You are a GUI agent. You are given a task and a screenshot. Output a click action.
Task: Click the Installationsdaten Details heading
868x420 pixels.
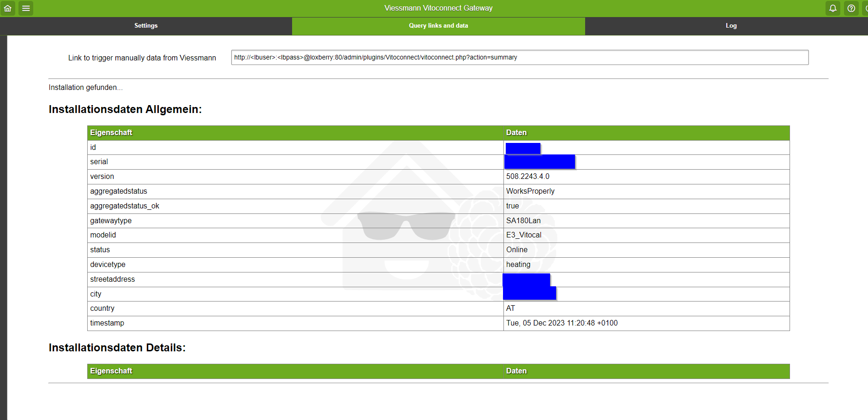click(117, 348)
